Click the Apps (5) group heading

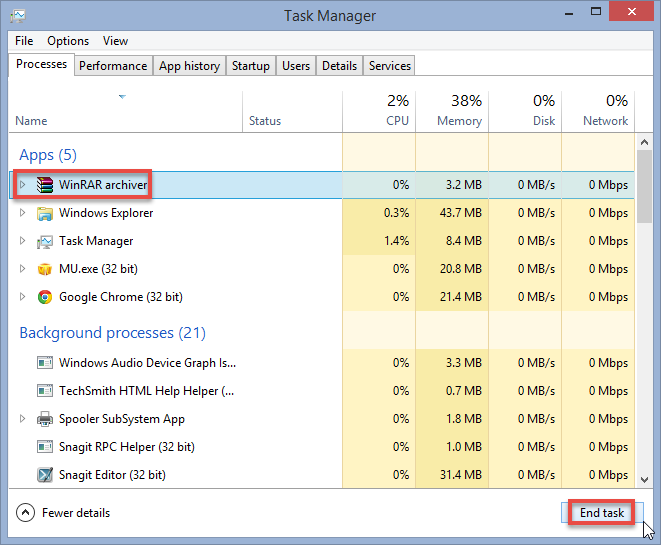click(x=48, y=155)
